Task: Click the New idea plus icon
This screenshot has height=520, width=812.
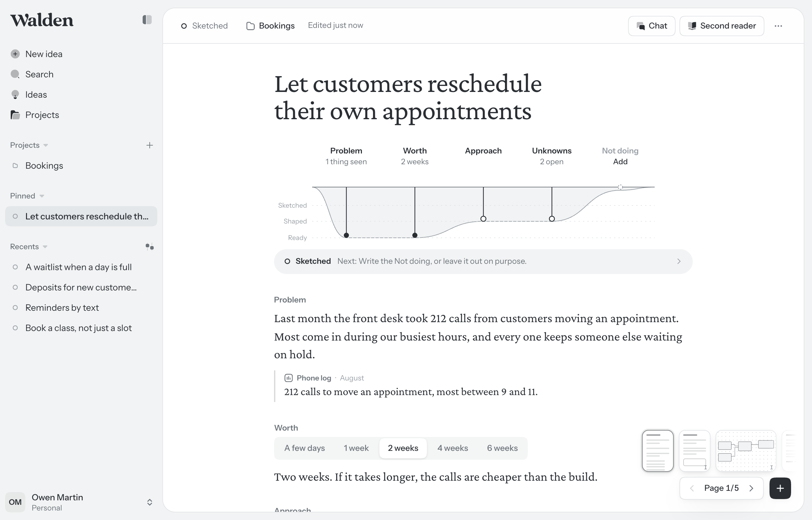Action: click(15, 54)
